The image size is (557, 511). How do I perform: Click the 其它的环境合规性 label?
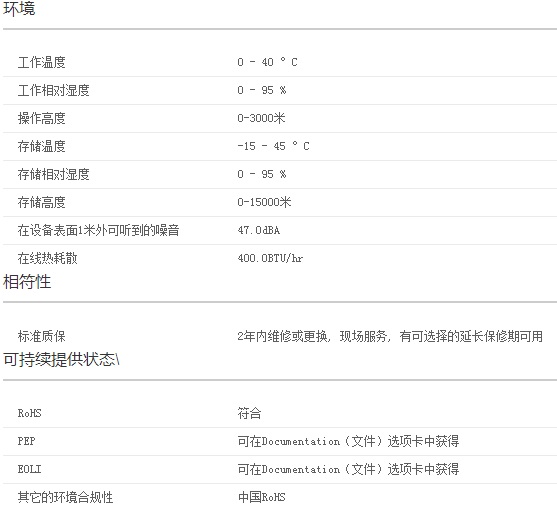coord(65,498)
